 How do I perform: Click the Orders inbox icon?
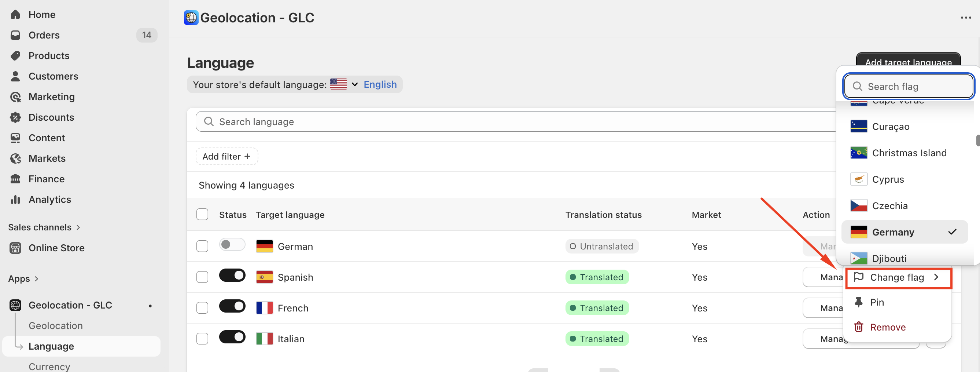[15, 35]
